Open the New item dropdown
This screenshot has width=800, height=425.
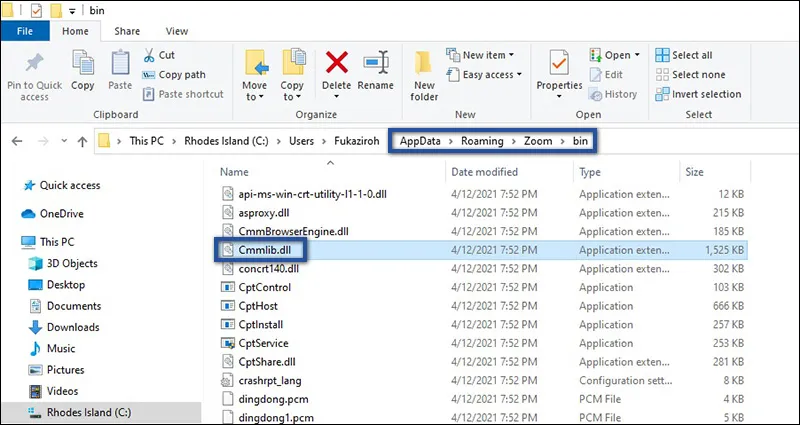(x=480, y=55)
